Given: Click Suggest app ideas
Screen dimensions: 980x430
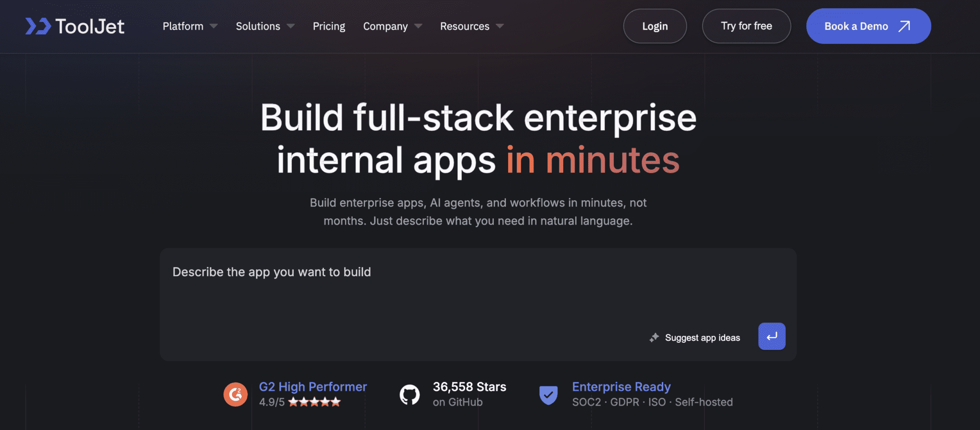Looking at the screenshot, I should coord(702,338).
